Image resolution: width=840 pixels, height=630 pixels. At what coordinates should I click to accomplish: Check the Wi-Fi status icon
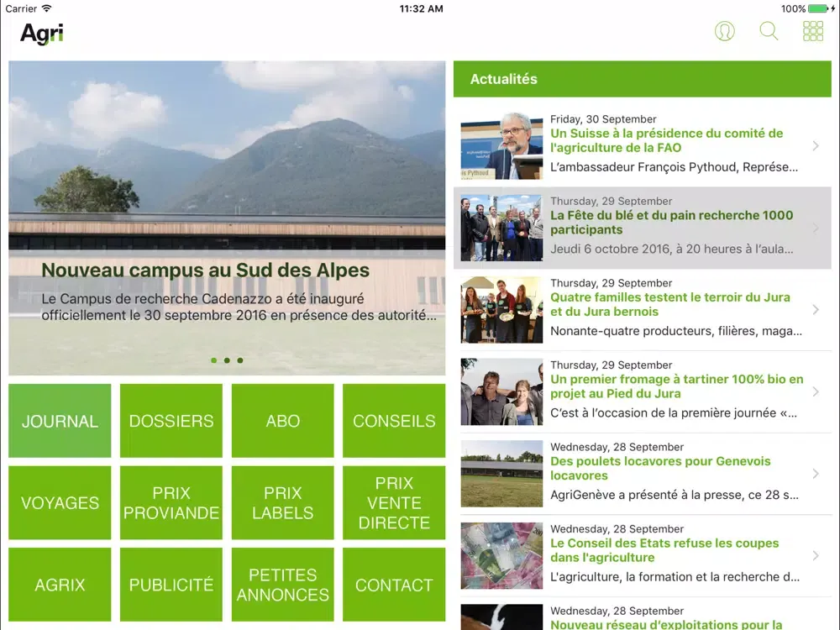pyautogui.click(x=46, y=8)
